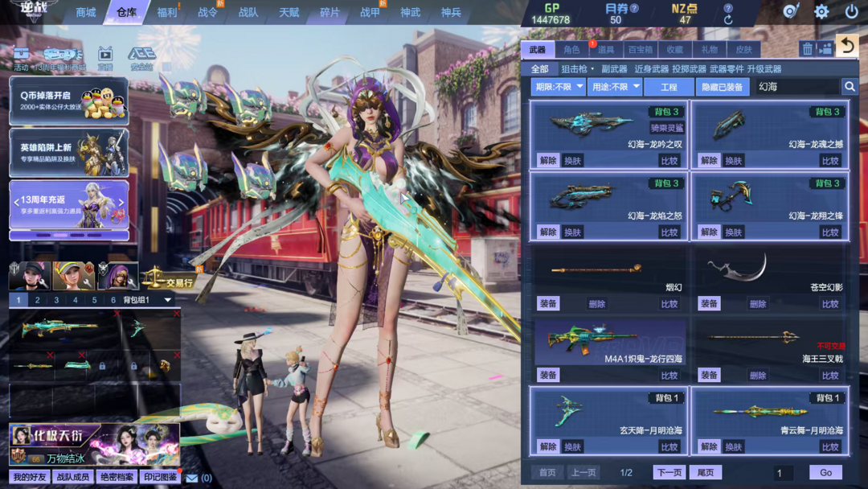Viewport: 868px width, 489px height.
Task: Select loadout tab 2
Action: (38, 300)
